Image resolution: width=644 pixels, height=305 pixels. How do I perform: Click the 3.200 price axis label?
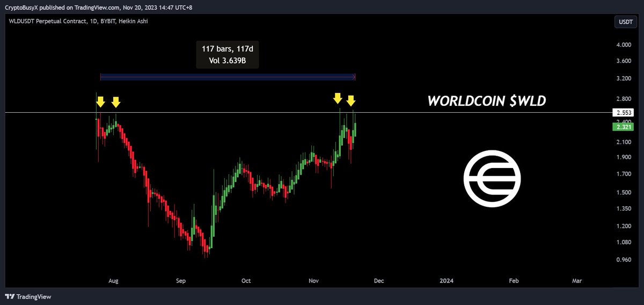[x=624, y=78]
